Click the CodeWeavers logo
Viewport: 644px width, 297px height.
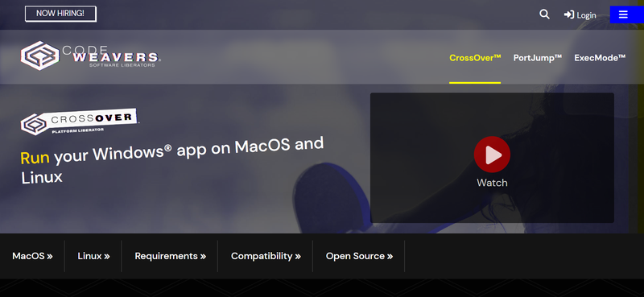90,56
